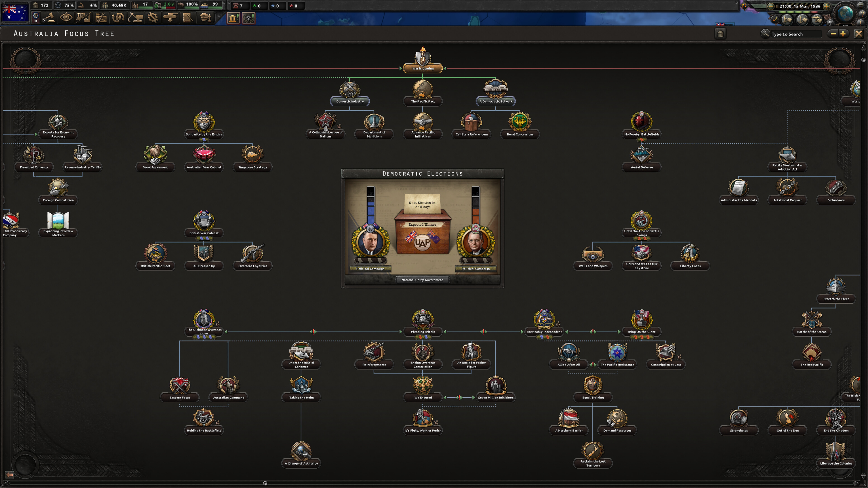Choose the Overseas Loyalties rifle icon

click(x=252, y=253)
